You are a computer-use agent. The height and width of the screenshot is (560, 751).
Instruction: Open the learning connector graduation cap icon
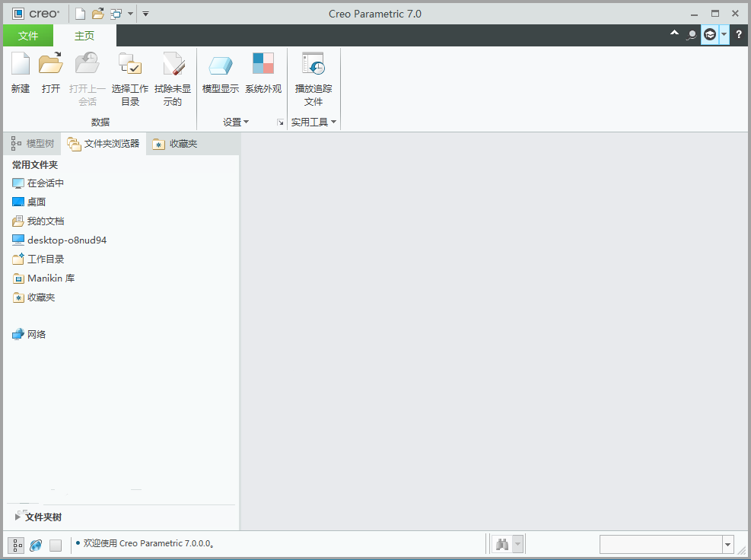tap(710, 35)
